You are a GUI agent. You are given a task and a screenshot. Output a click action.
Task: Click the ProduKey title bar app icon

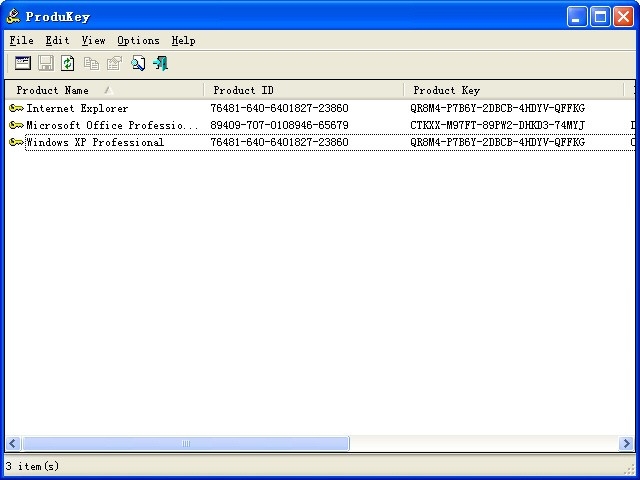(x=13, y=16)
